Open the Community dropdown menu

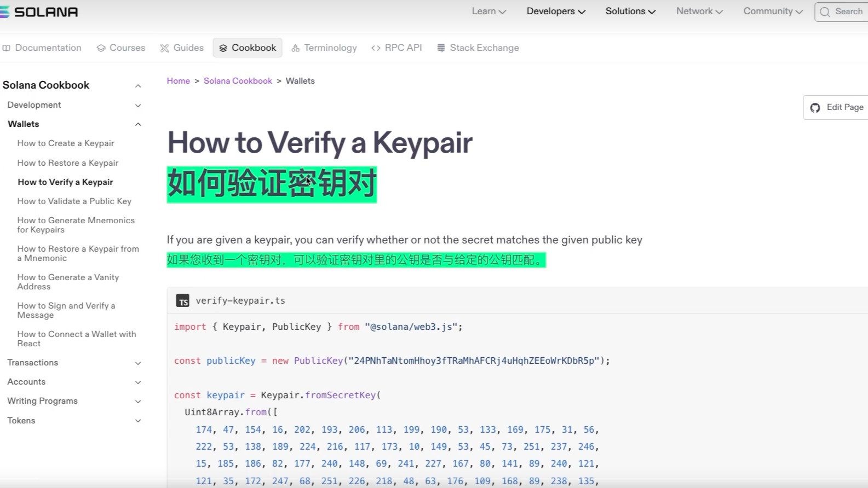tap(773, 11)
